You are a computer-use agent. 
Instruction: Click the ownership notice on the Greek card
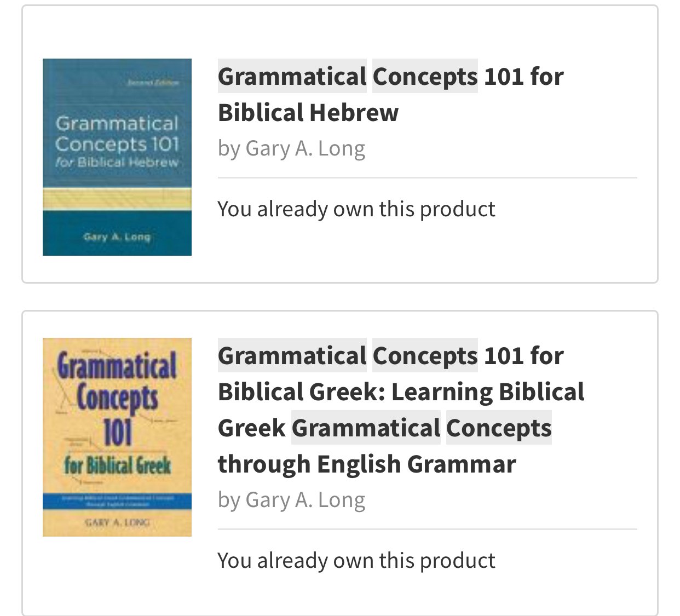356,561
